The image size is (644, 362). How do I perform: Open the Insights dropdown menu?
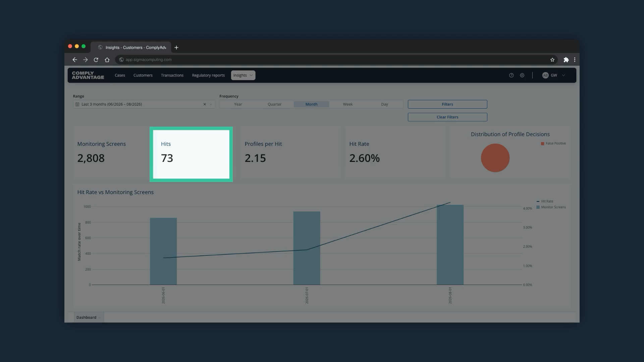click(x=243, y=75)
